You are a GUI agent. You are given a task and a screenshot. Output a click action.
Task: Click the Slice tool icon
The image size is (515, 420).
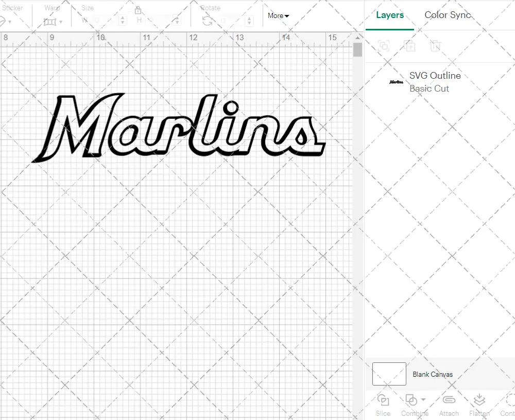383,400
